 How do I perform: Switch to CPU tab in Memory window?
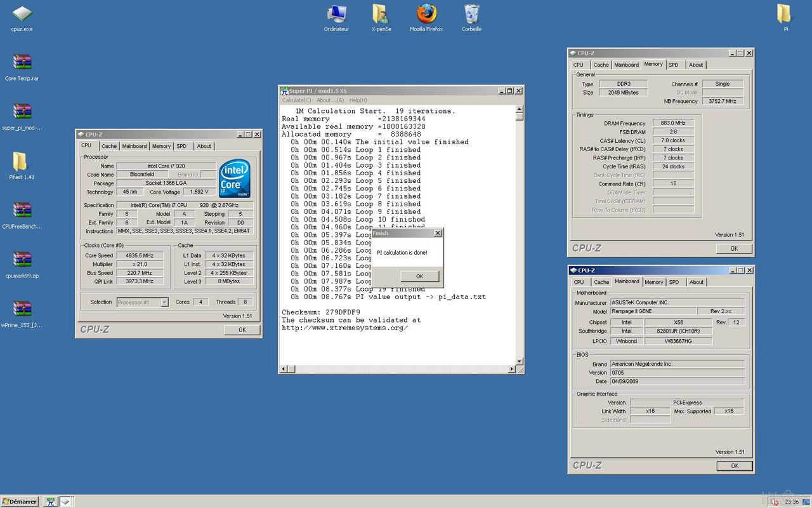pyautogui.click(x=579, y=65)
